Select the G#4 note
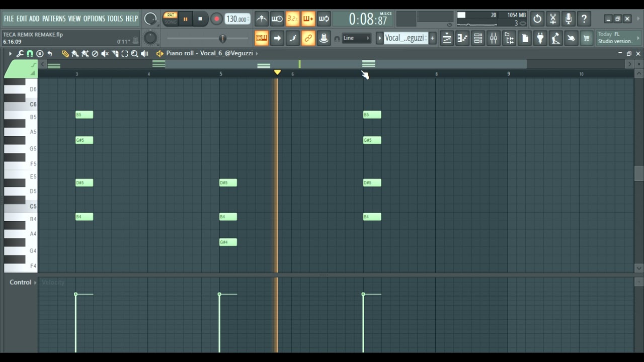 [228, 242]
